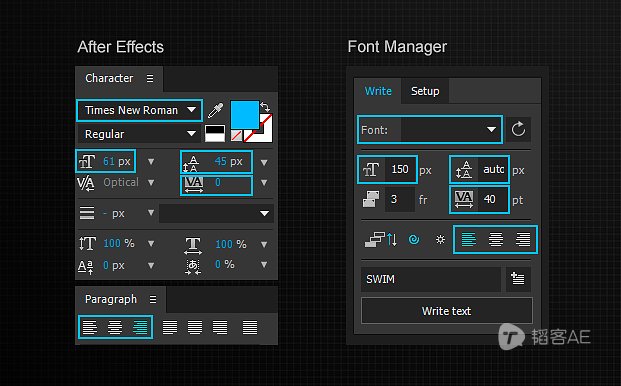
Task: Click the After Effects font size icon
Action: (x=87, y=162)
